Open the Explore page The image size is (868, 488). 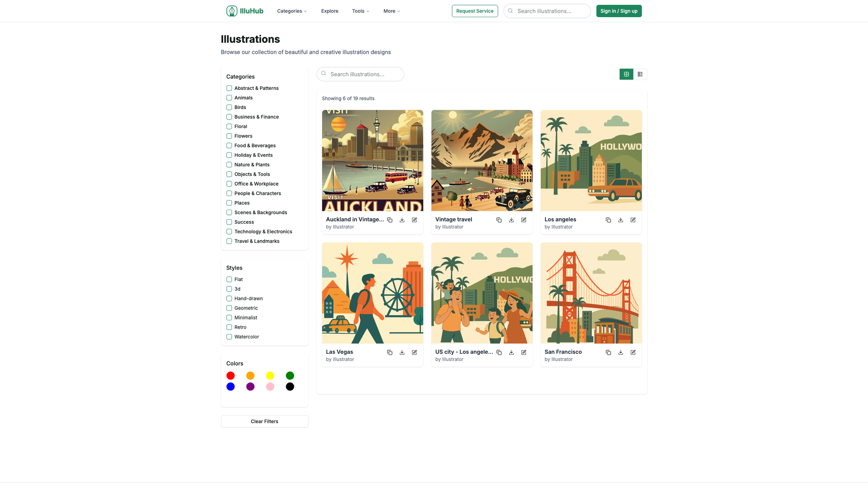click(329, 11)
